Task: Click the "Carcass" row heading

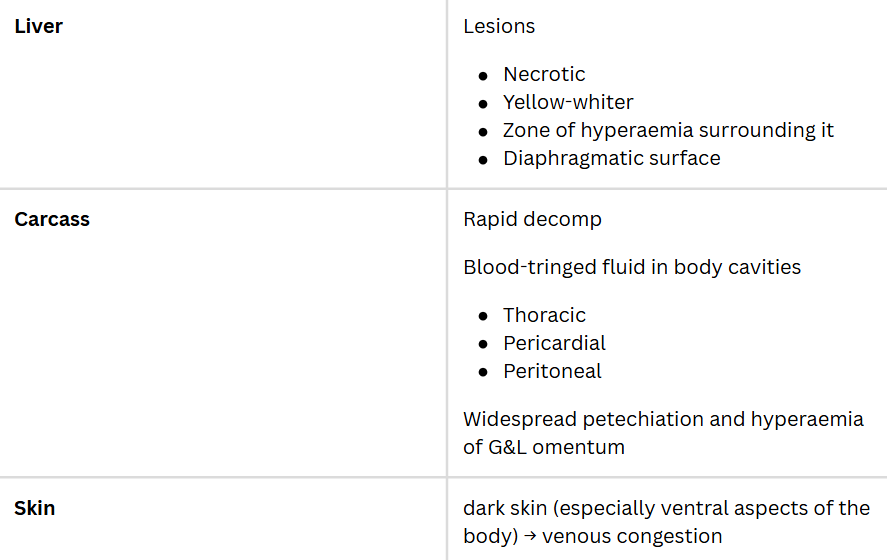Action: point(52,219)
